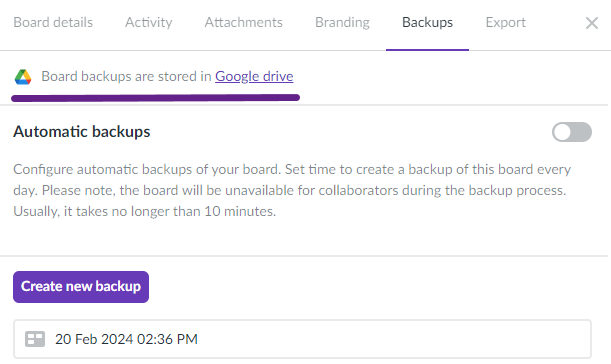Click the 'Usually, it takes no longer' sentence
This screenshot has height=364, width=611.
tap(145, 211)
